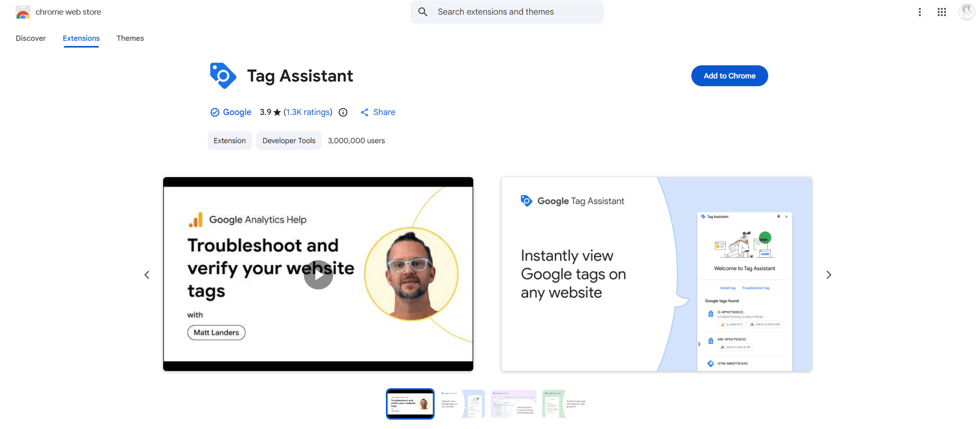This screenshot has width=980, height=429.
Task: Click the verified publisher badge icon
Action: (x=214, y=112)
